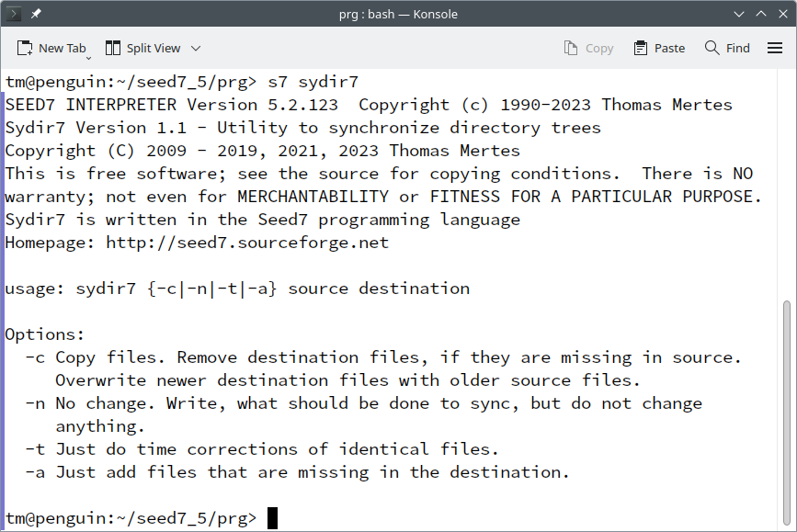Maximize the Konsole window

pos(761,14)
